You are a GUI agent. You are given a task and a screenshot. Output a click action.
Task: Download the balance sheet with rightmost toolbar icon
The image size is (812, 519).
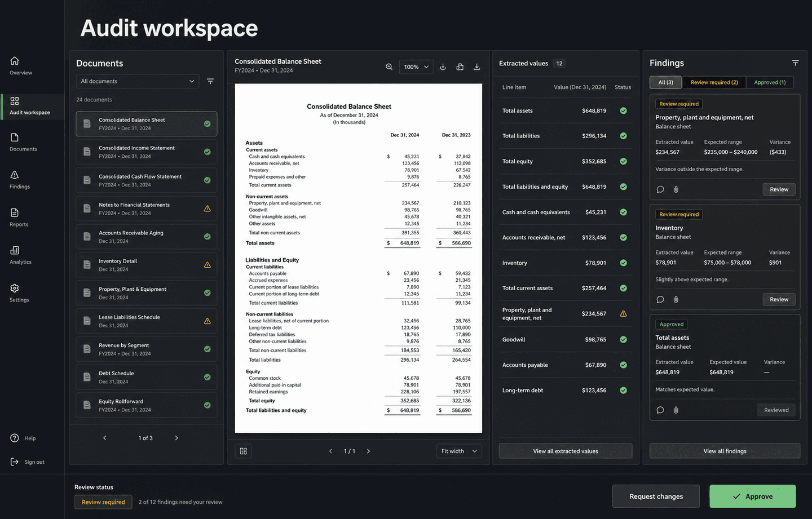[x=477, y=67]
